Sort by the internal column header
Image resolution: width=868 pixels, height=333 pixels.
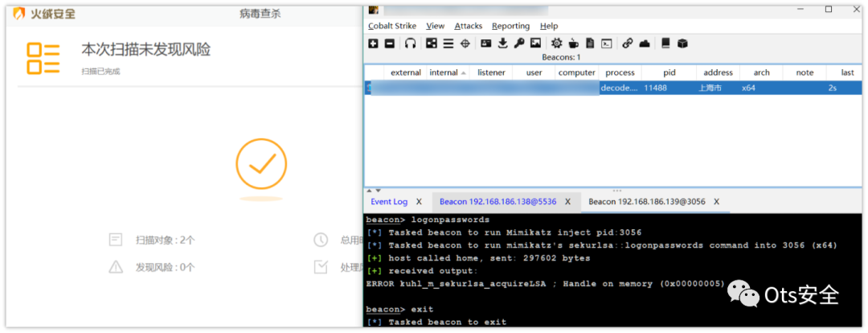[448, 72]
